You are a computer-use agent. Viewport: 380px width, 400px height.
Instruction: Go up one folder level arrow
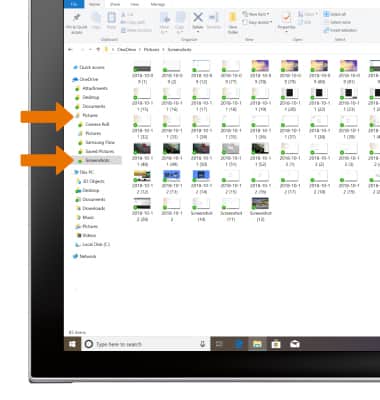pyautogui.click(x=98, y=49)
